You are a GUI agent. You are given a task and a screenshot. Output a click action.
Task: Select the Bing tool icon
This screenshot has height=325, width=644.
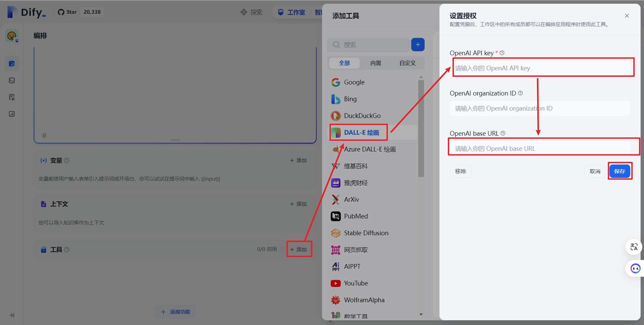336,99
